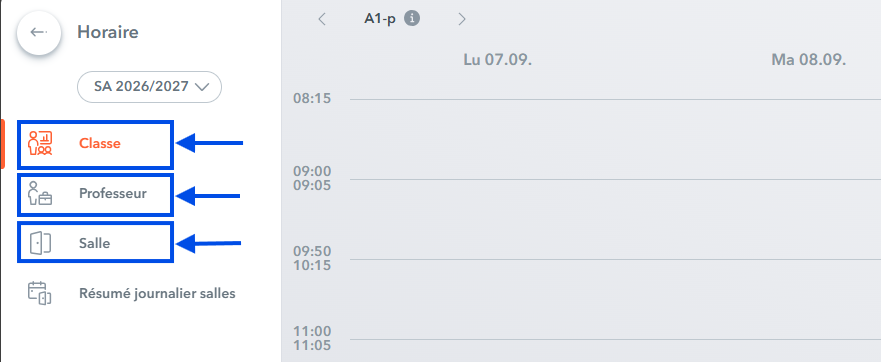Show info for class A1-p

(412, 19)
